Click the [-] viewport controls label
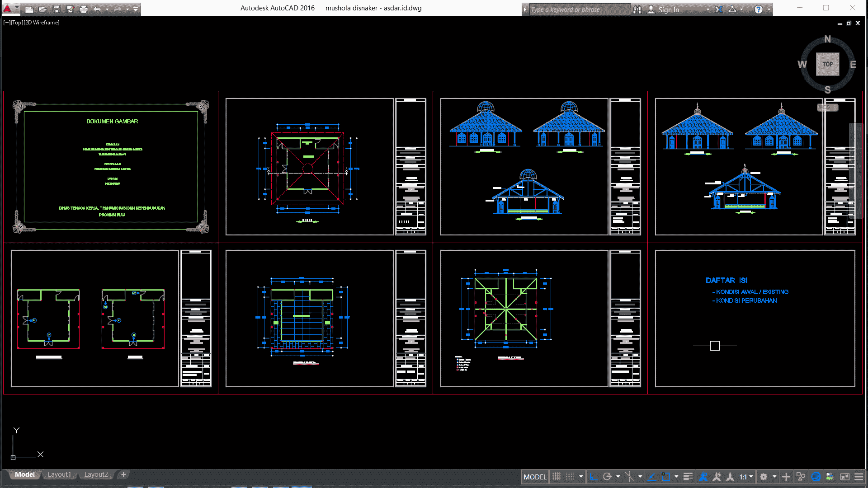The width and height of the screenshot is (868, 488). [x=6, y=23]
